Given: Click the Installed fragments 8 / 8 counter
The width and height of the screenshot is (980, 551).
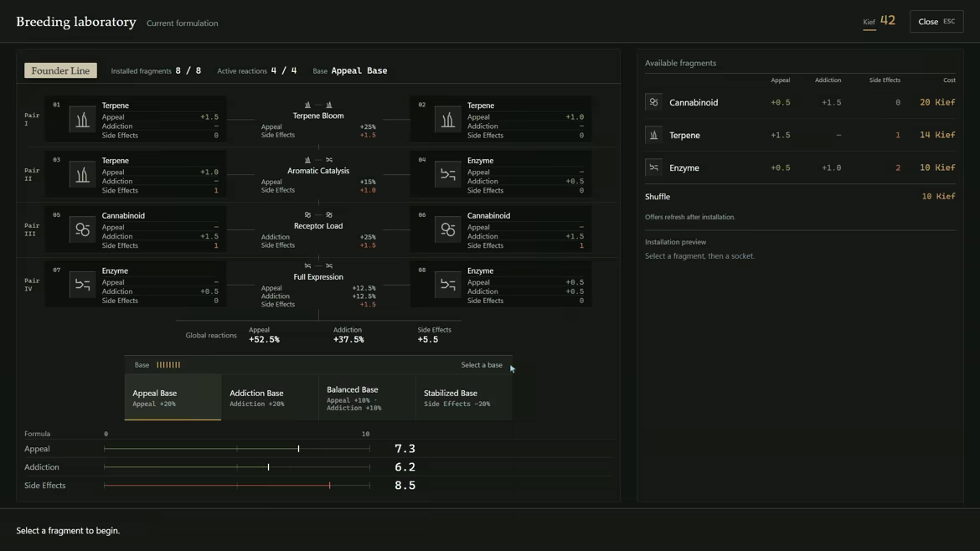Looking at the screenshot, I should 157,70.
